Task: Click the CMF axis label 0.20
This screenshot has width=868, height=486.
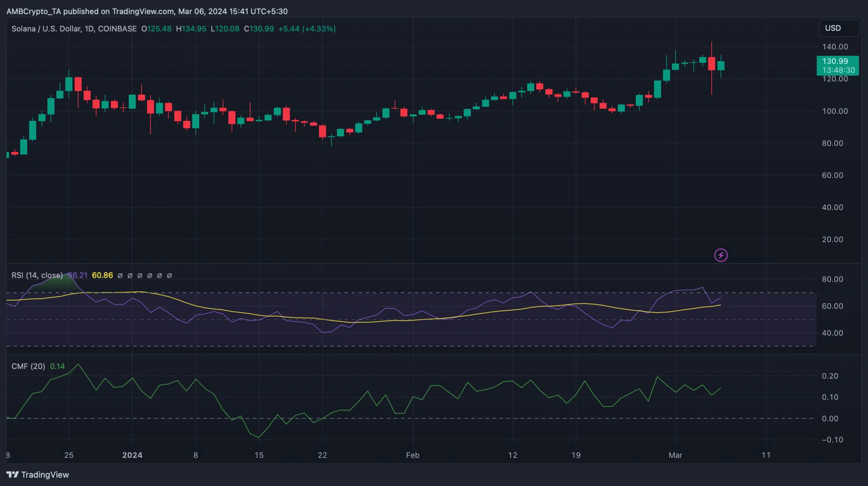Action: pyautogui.click(x=830, y=376)
